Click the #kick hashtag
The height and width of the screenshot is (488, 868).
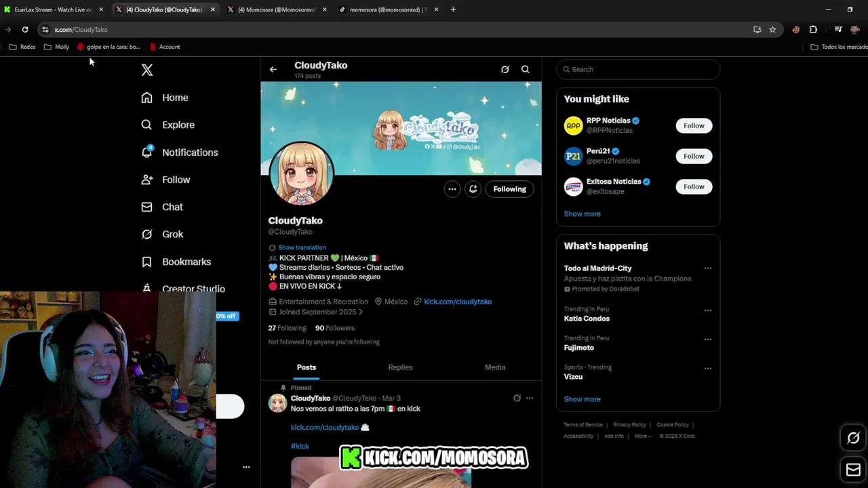300,446
